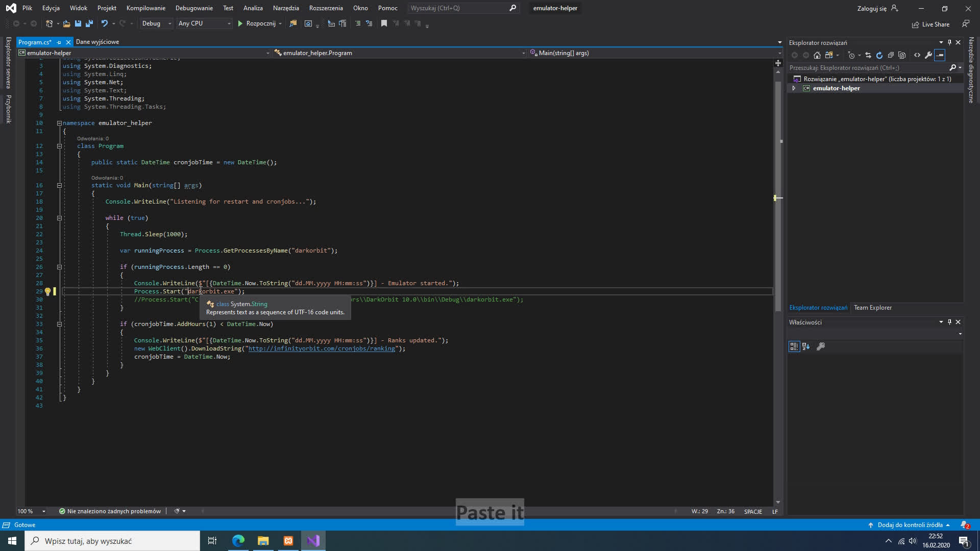Click the Find in Files toolbar icon
Screen dimensions: 980x551
point(293,23)
